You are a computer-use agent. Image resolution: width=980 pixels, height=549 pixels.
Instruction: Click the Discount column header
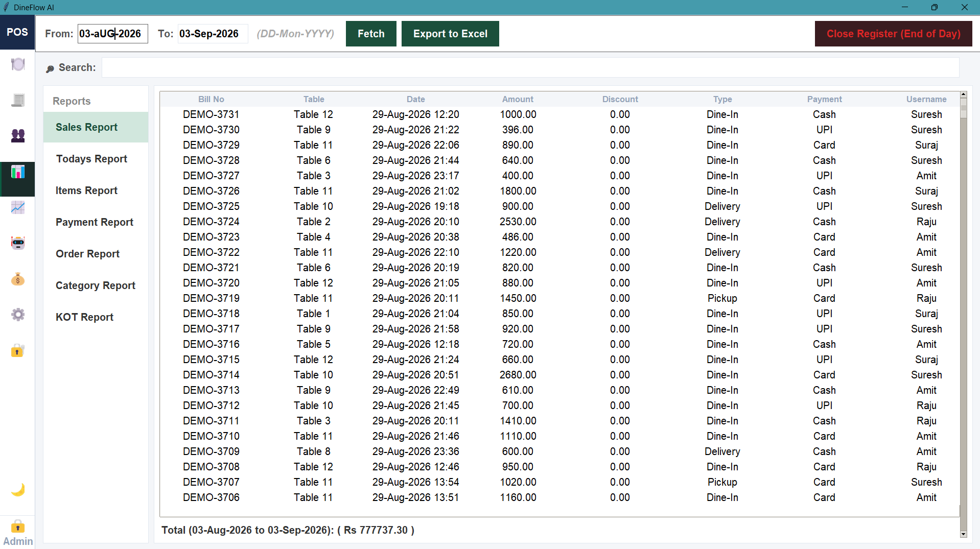620,99
